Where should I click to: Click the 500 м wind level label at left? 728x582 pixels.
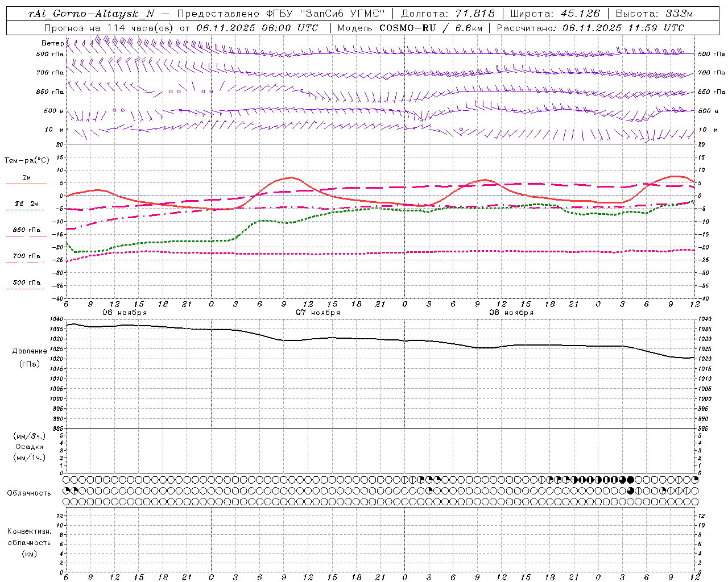tap(53, 111)
